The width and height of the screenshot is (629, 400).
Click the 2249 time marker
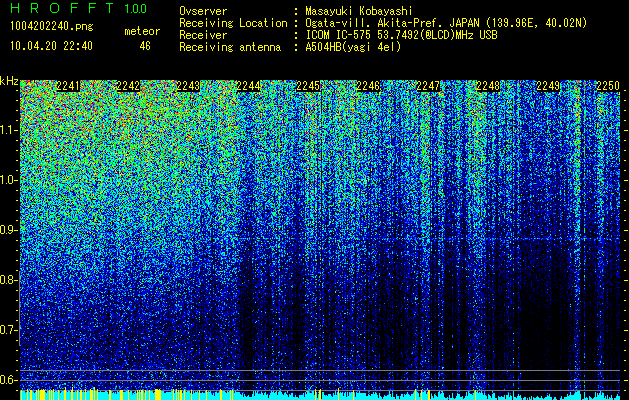pyautogui.click(x=548, y=86)
